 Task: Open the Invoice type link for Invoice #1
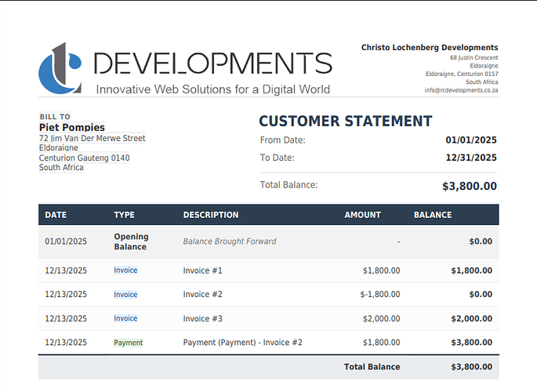click(125, 270)
